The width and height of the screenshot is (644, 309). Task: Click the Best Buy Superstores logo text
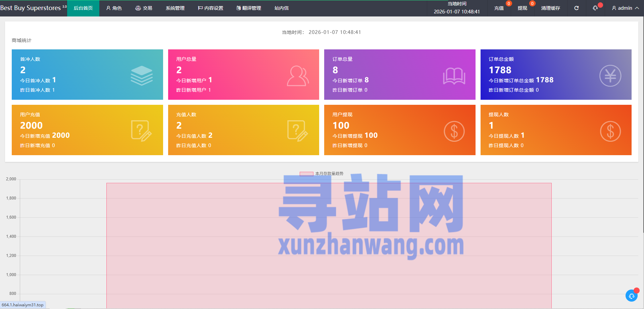pos(31,8)
